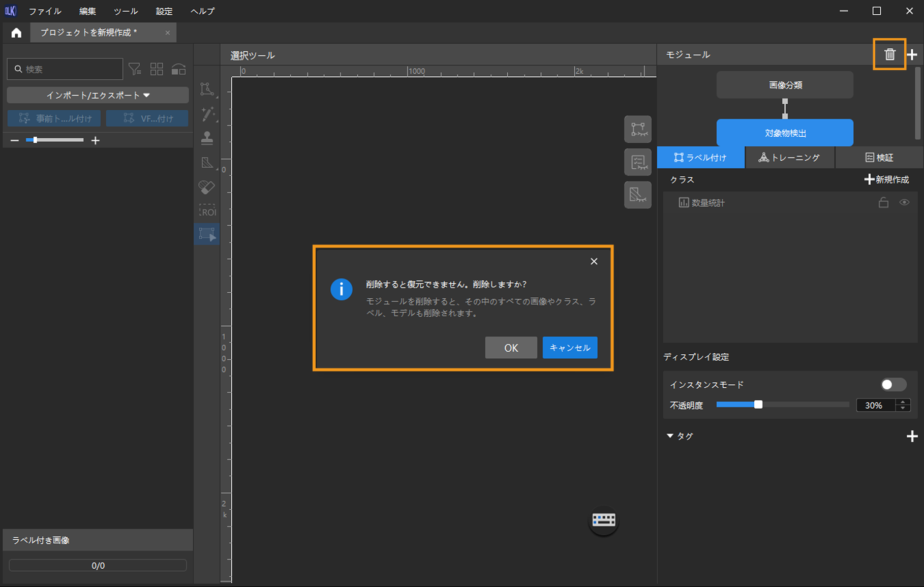Select the stamp tool in toolbar
Screen dimensions: 924x587
(x=207, y=138)
